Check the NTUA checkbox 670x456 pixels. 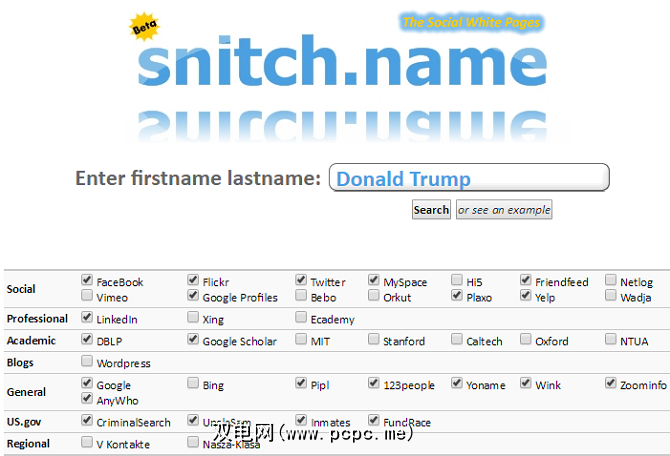coord(611,339)
